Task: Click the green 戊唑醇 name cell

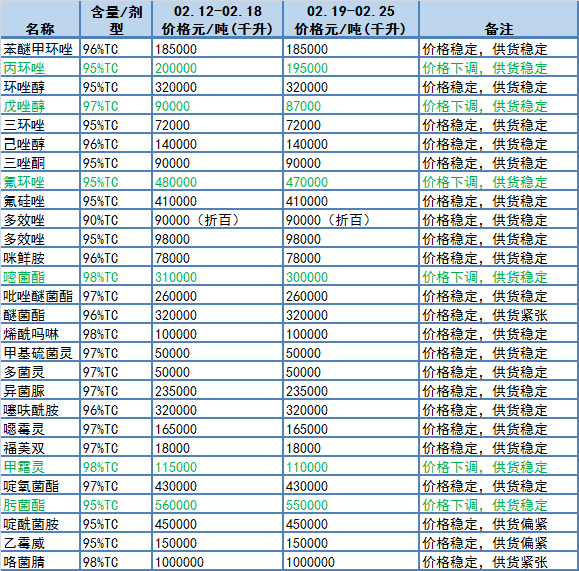Action: [x=40, y=106]
